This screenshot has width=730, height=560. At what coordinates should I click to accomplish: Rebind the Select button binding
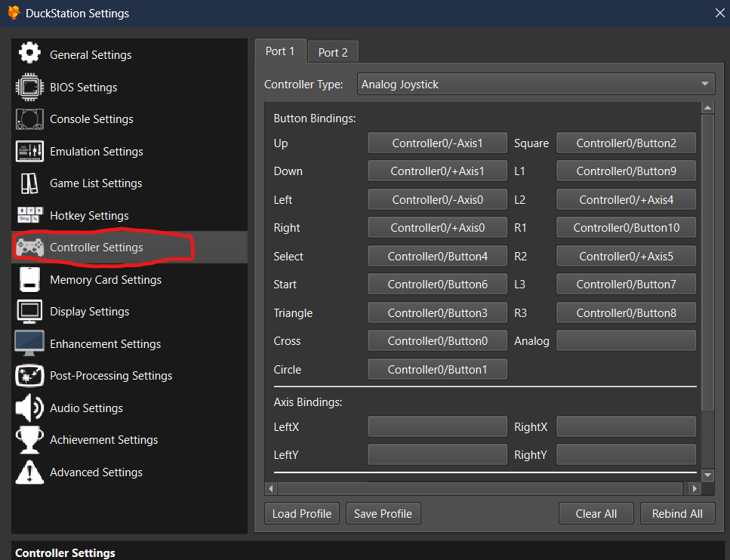(437, 257)
